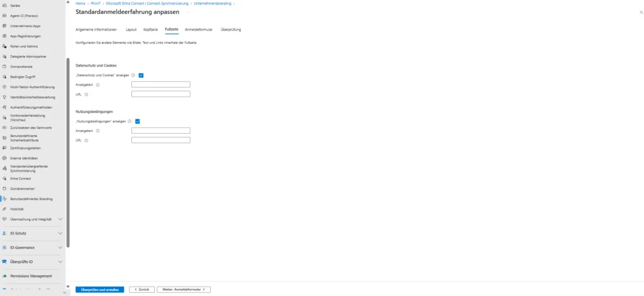
Task: Open Multi-Faktor-Authentifizierung icon in sidebar
Action: pyautogui.click(x=4, y=87)
